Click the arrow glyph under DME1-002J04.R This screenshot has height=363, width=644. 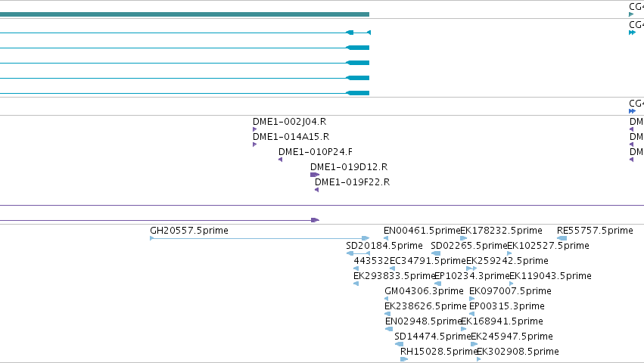pyautogui.click(x=254, y=129)
